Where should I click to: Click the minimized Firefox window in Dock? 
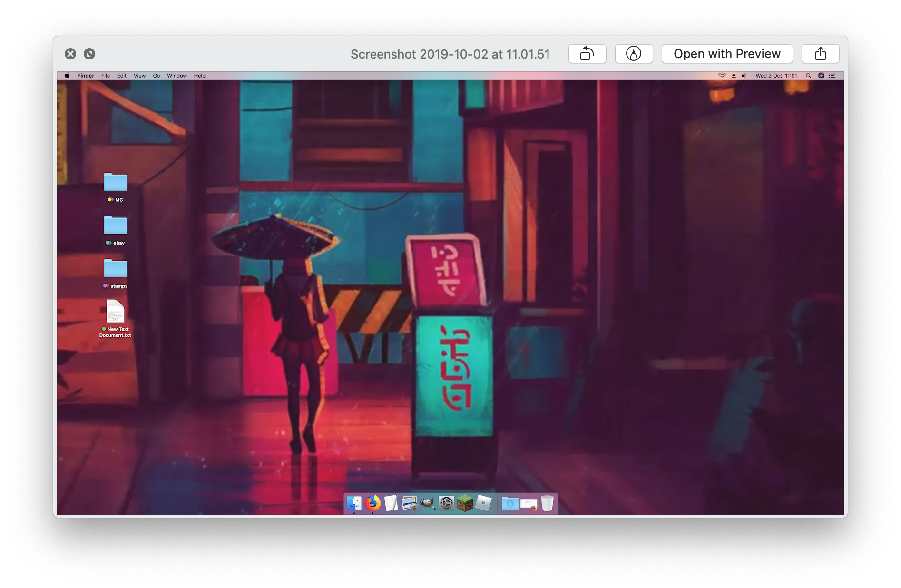click(x=529, y=504)
